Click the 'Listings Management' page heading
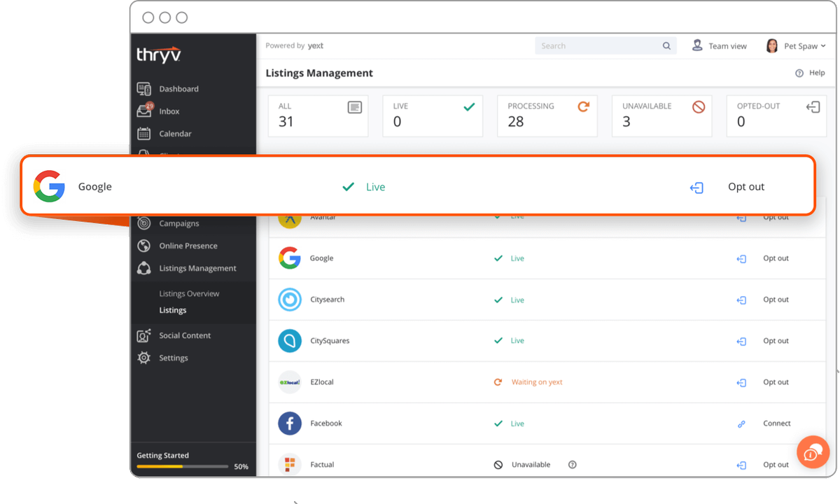Screen dimensions: 840x504 click(319, 73)
